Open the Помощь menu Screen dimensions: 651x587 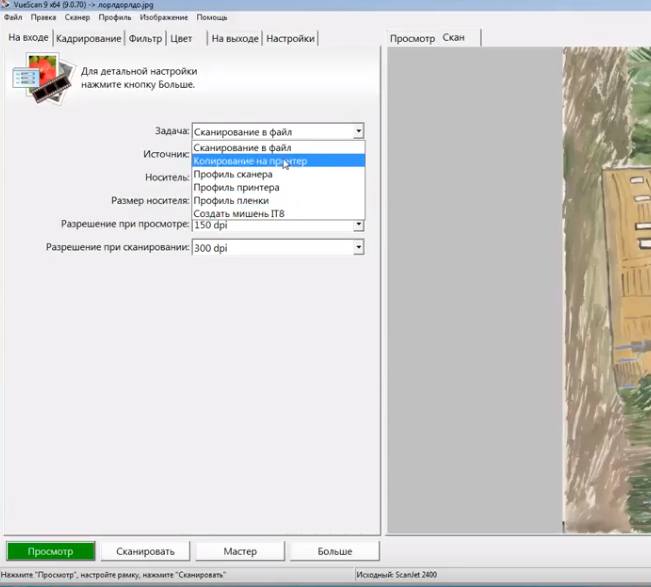click(212, 18)
